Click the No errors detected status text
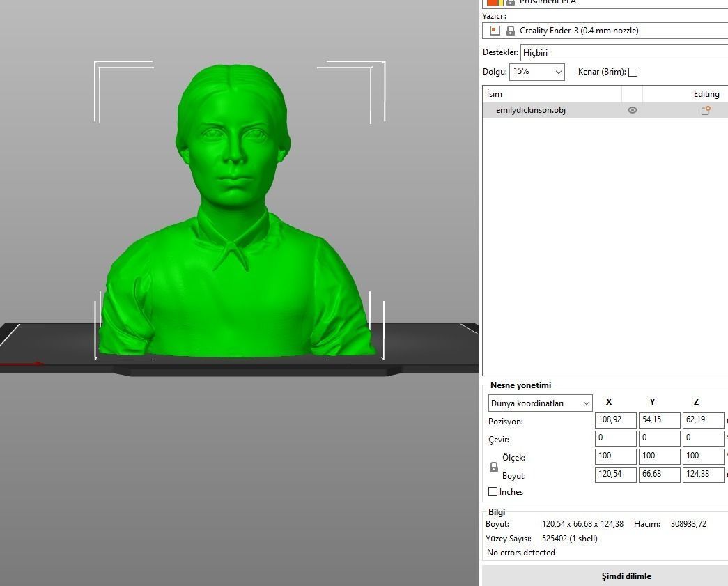Viewport: 728px width, 586px height. pyautogui.click(x=521, y=553)
